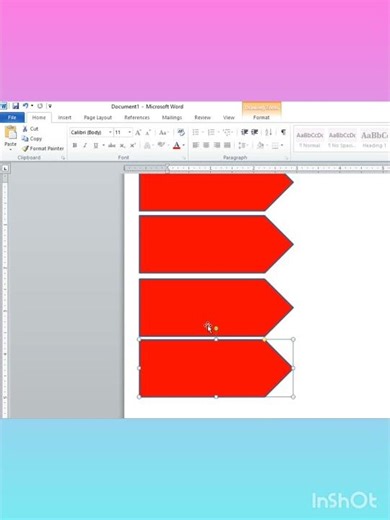Viewport: 390px width, 520px height.
Task: Click the Numbering list icon
Action: [211, 132]
